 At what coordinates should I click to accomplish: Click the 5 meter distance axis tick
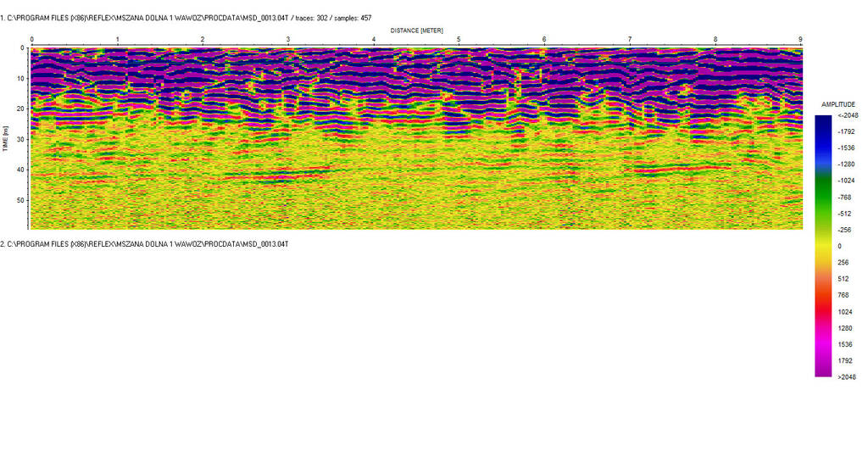(x=459, y=40)
